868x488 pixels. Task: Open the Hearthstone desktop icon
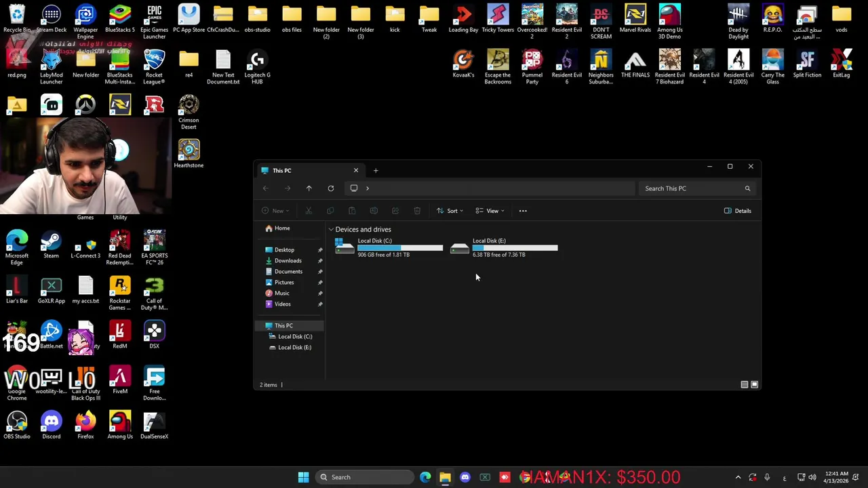pos(189,153)
